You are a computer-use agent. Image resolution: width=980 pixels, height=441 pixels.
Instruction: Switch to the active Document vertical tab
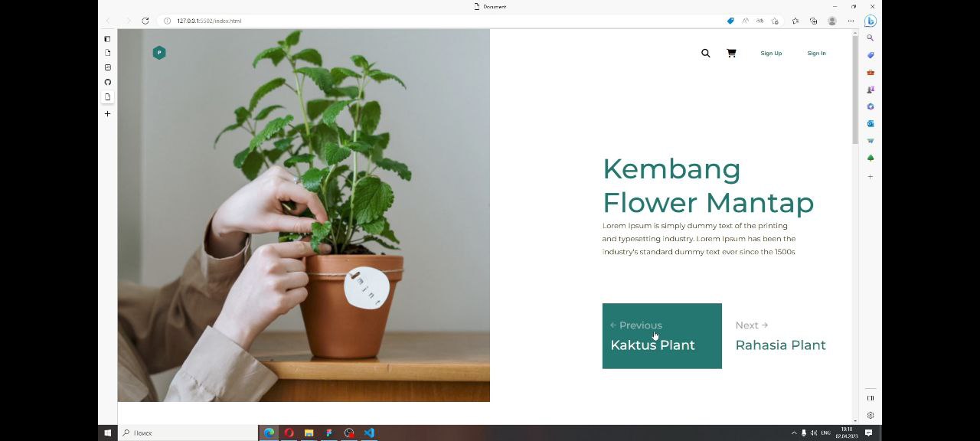point(108,96)
